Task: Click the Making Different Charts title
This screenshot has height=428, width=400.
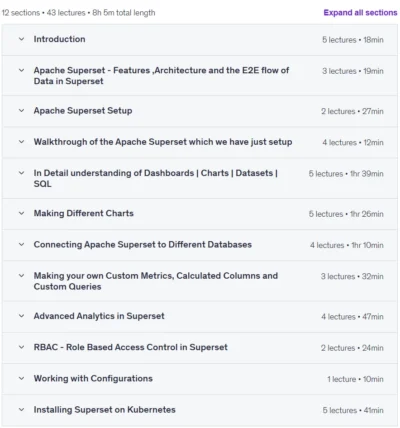Action: 84,213
